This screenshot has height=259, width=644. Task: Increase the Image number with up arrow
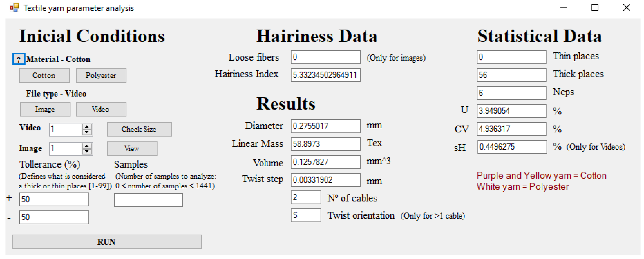(x=86, y=146)
